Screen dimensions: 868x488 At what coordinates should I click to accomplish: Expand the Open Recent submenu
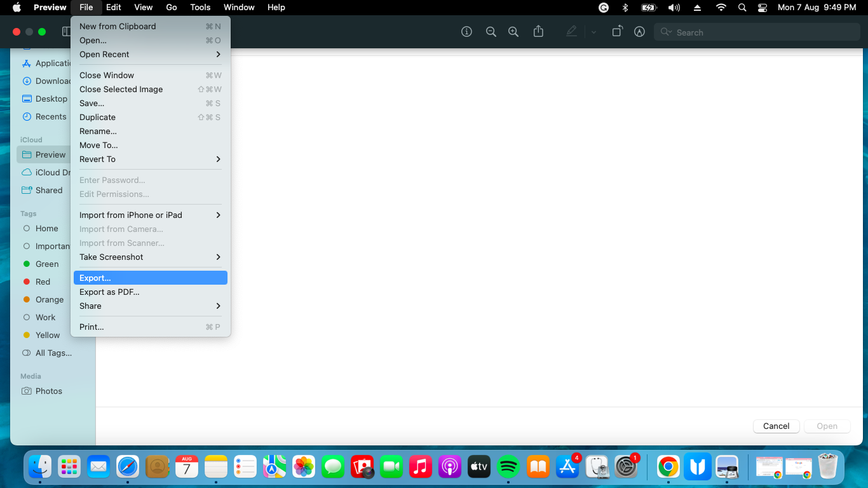click(150, 55)
